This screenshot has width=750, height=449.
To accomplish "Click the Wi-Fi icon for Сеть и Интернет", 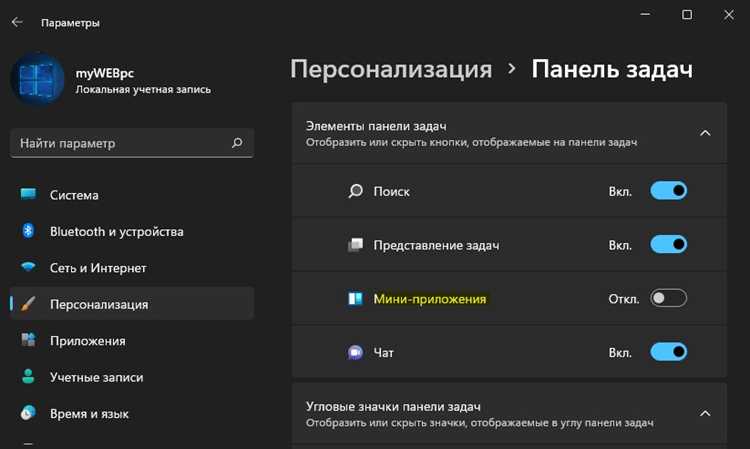I will [28, 267].
